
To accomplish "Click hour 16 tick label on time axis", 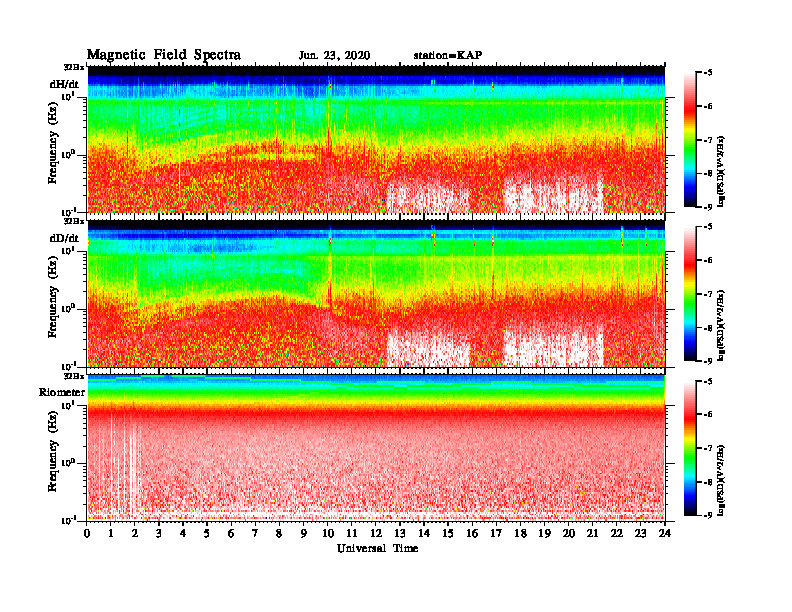I will coord(472,533).
